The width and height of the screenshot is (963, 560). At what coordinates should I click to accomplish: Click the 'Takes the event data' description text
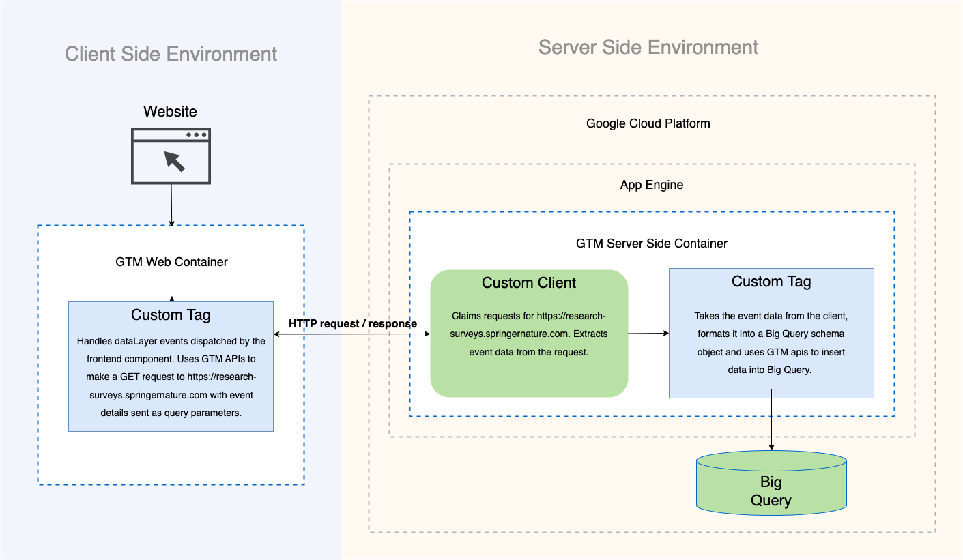coord(771,342)
